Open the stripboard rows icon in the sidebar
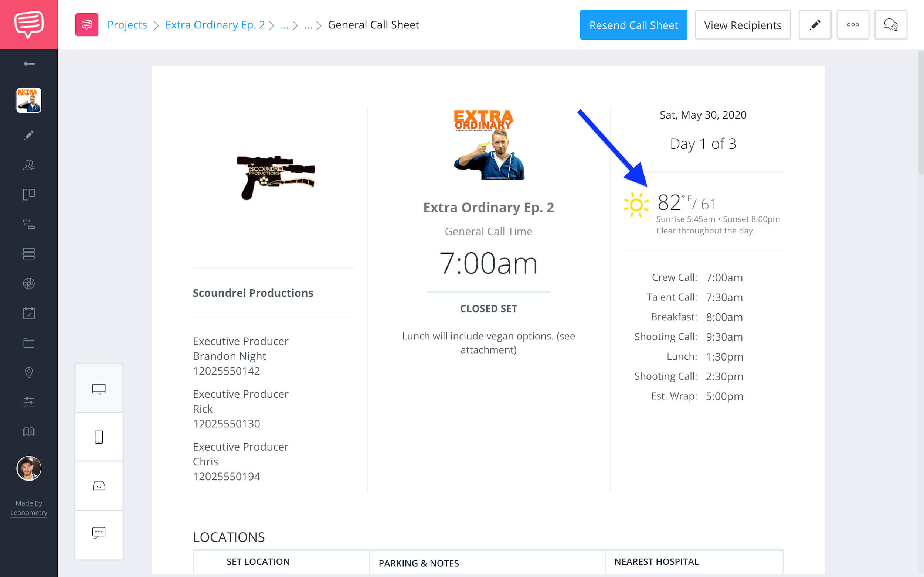The height and width of the screenshot is (577, 924). (x=29, y=254)
